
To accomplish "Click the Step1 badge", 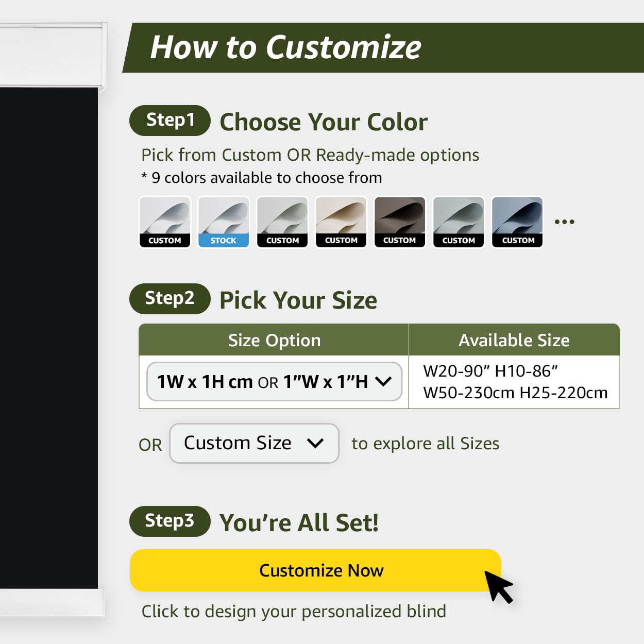I will [170, 121].
